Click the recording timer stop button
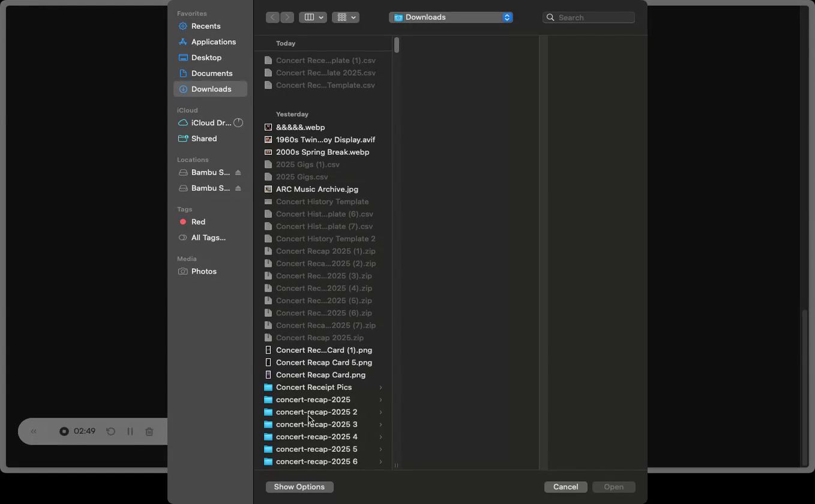This screenshot has width=815, height=504. click(x=64, y=431)
